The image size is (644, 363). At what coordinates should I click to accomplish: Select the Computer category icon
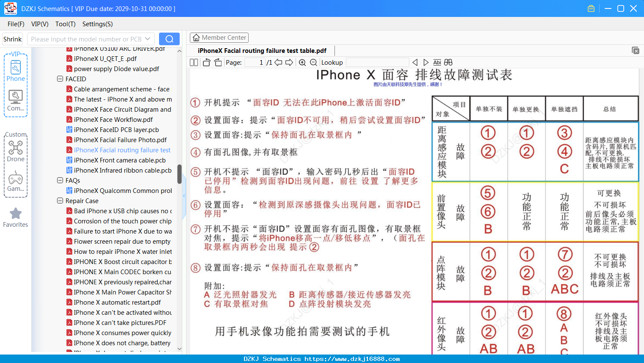(16, 101)
